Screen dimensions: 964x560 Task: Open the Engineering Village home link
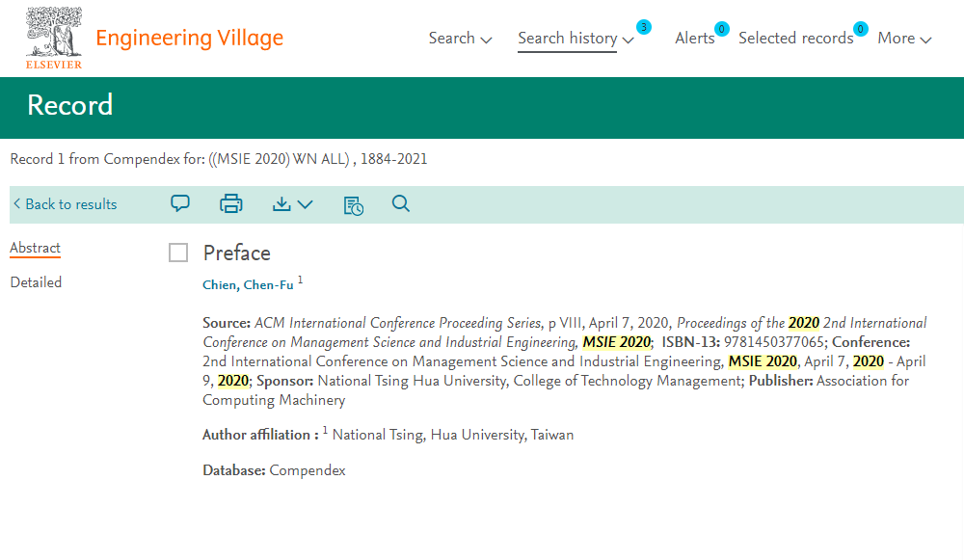click(189, 39)
